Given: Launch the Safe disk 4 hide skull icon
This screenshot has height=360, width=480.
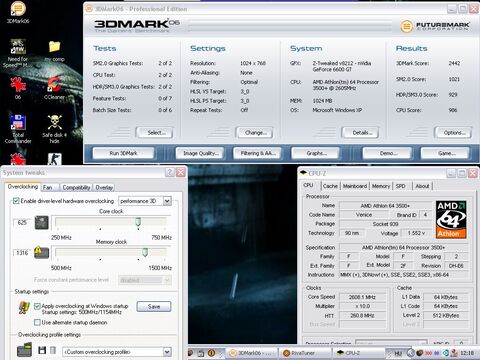Looking at the screenshot, I should click(x=54, y=122).
